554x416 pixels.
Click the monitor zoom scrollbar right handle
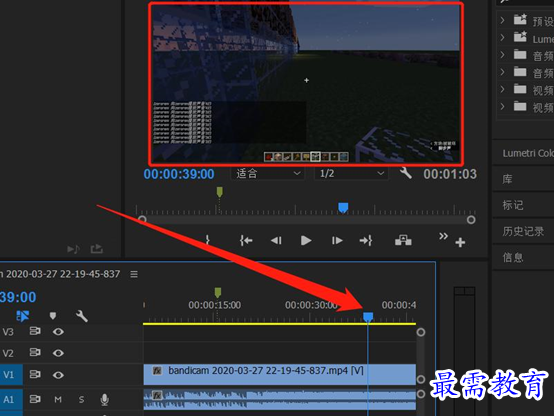tap(471, 220)
